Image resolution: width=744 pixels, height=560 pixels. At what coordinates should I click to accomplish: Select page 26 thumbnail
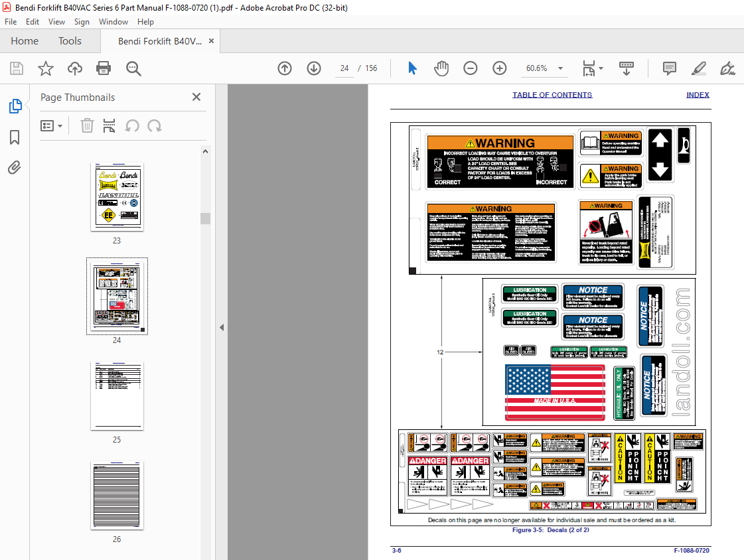(x=117, y=496)
